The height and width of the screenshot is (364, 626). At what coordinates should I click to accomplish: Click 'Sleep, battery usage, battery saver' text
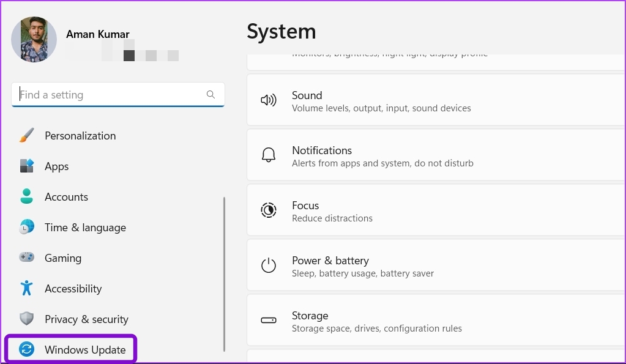363,273
